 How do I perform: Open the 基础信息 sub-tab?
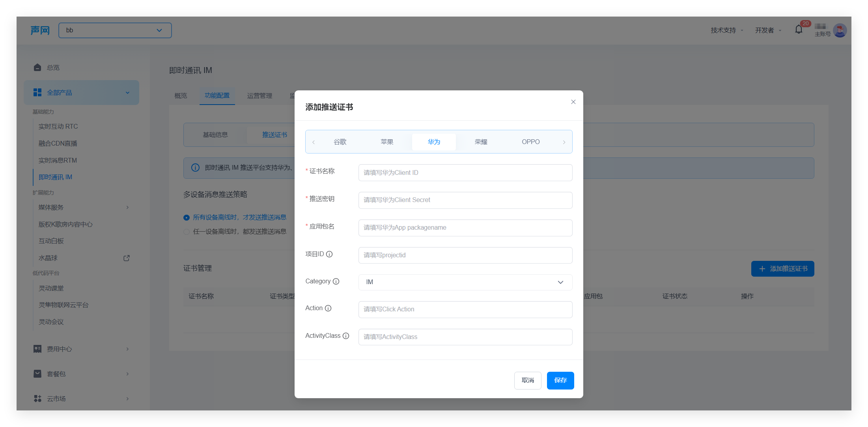215,135
